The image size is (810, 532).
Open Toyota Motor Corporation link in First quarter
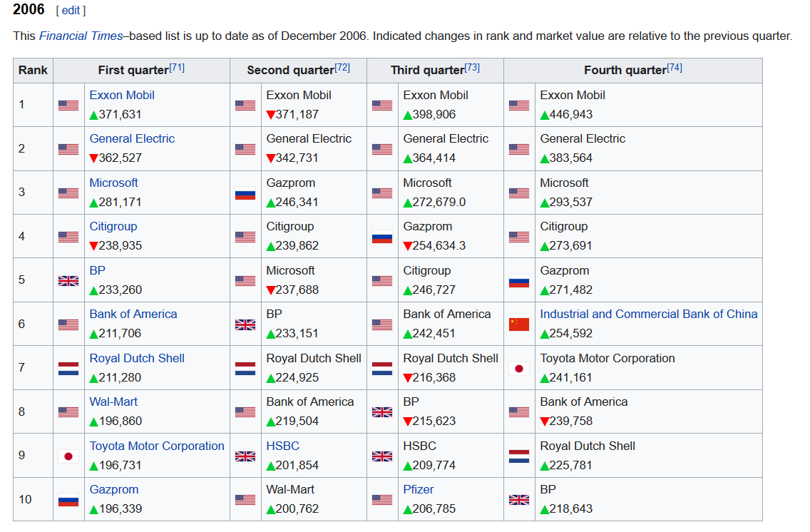pos(157,446)
